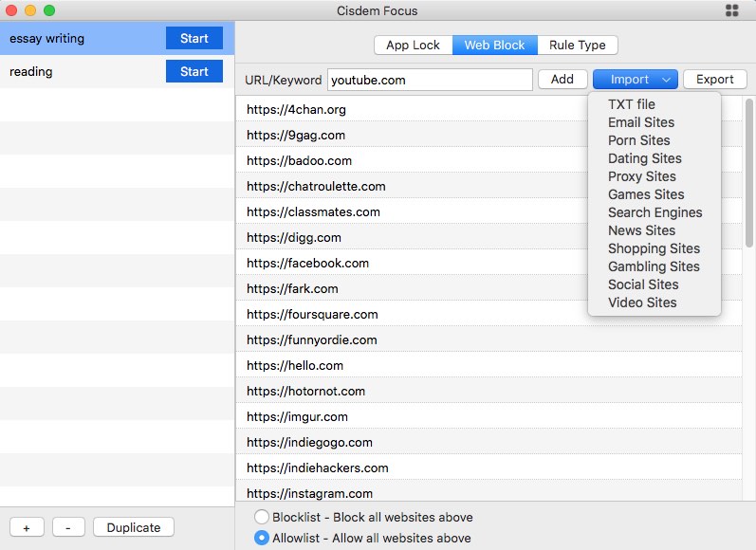Import Shopping Sites list
756x550 pixels.
tap(654, 248)
